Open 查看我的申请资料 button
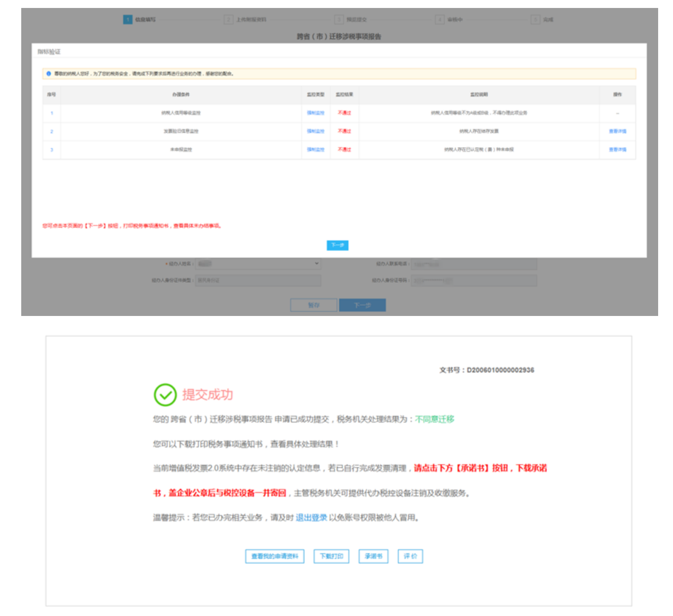This screenshot has width=673, height=616. [x=274, y=556]
